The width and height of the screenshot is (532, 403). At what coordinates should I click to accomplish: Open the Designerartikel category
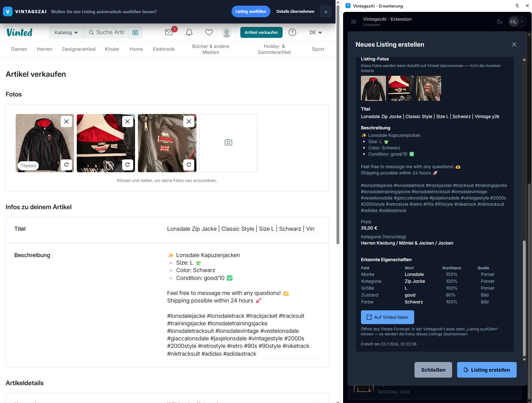pyautogui.click(x=79, y=49)
